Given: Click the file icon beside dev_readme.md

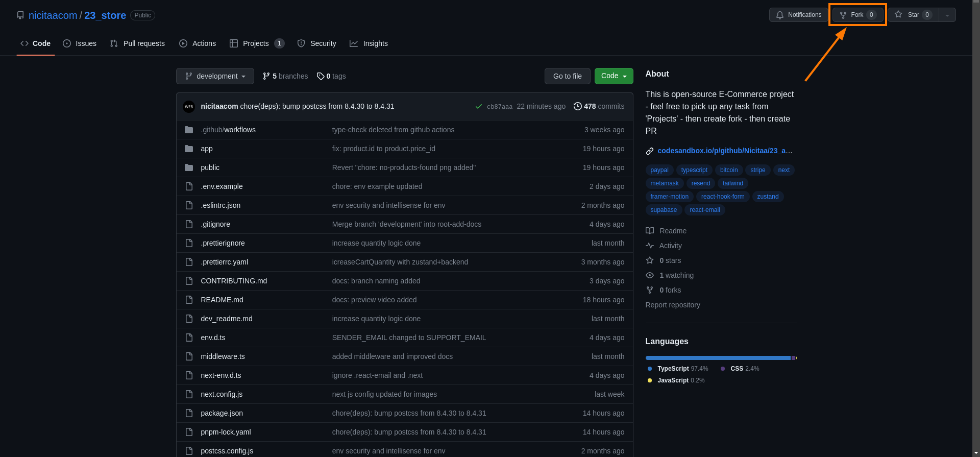Looking at the screenshot, I should [189, 319].
